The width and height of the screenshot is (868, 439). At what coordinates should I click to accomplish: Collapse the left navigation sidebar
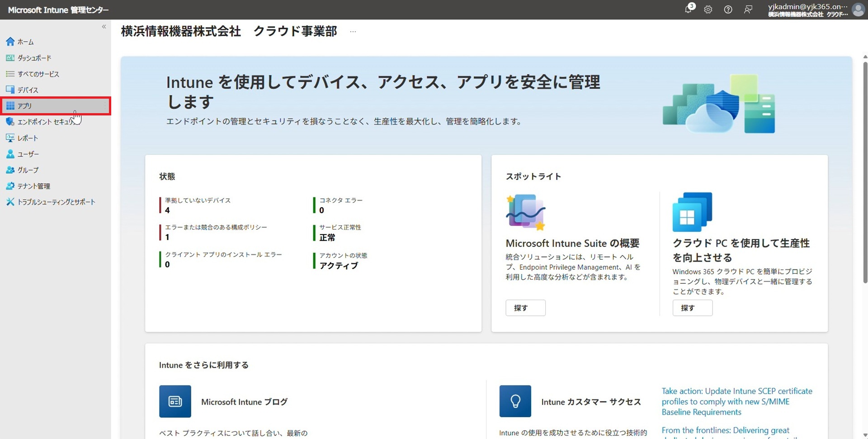pos(104,27)
